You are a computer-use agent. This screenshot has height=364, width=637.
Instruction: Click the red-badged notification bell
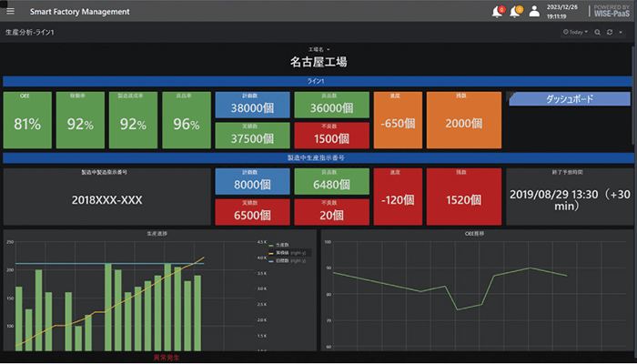point(496,12)
